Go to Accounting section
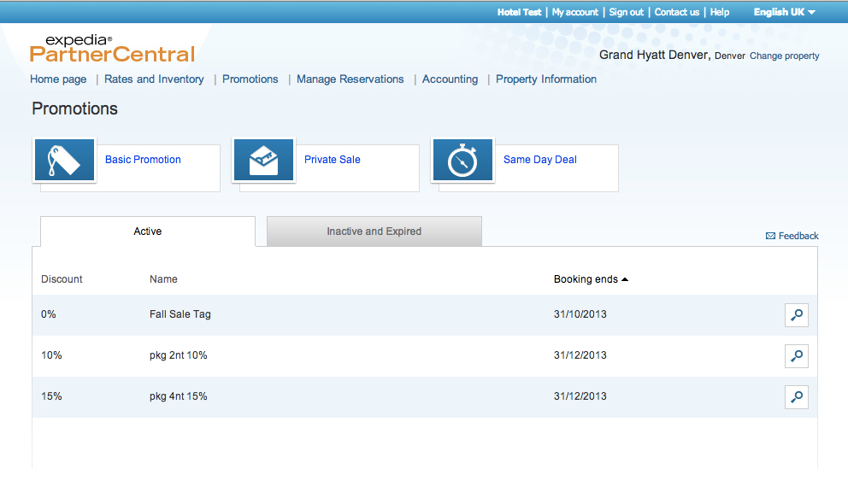Viewport: 848px width, 504px height. [x=450, y=79]
